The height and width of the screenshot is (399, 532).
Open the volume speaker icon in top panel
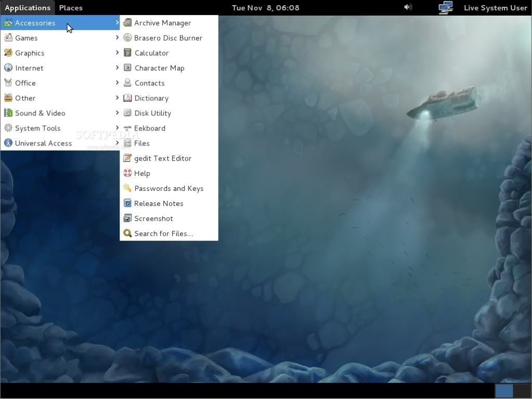(408, 7)
